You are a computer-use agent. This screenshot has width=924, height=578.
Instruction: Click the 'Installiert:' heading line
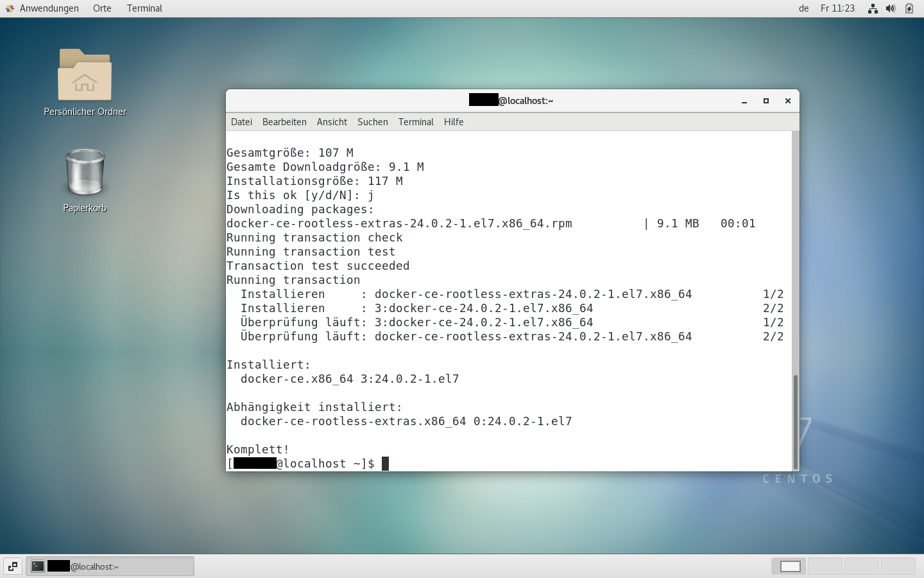coord(268,365)
